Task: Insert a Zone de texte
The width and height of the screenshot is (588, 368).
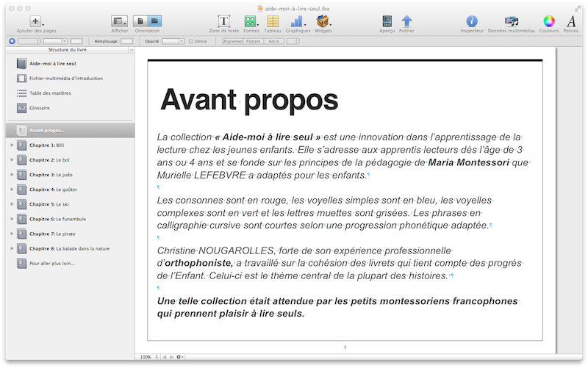Action: click(223, 21)
